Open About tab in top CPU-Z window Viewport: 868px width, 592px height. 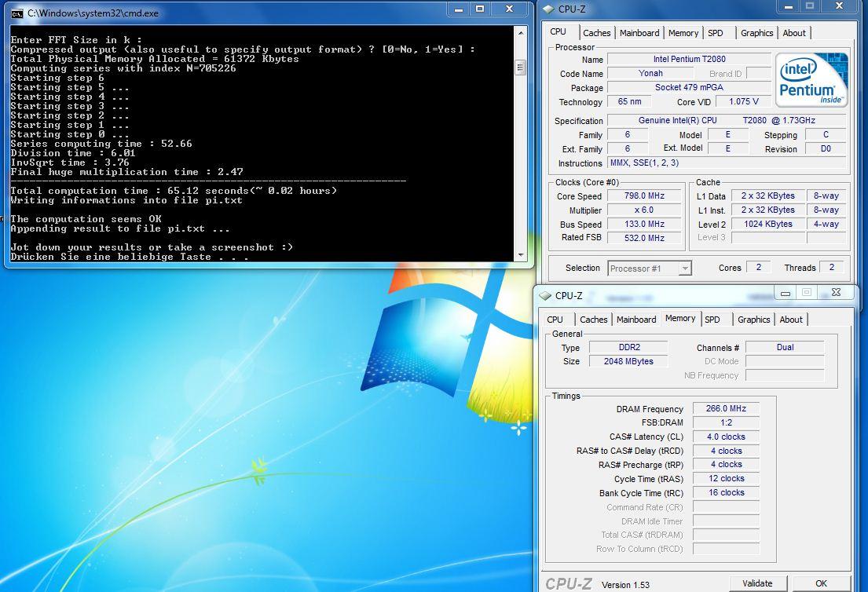tap(794, 33)
